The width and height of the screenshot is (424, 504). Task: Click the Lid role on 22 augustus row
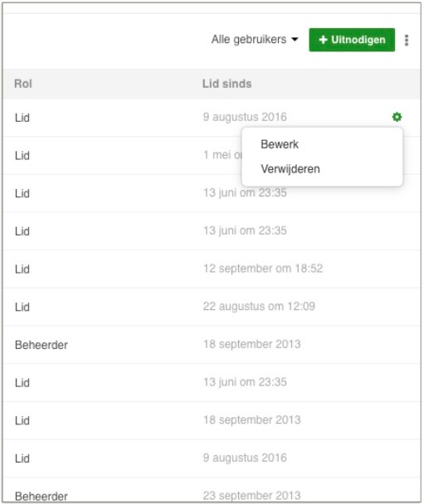tap(22, 307)
